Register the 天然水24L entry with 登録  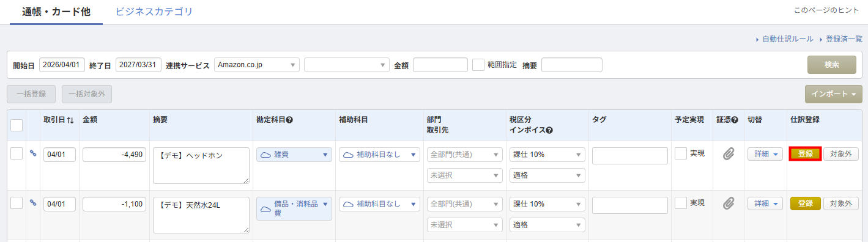click(x=805, y=204)
